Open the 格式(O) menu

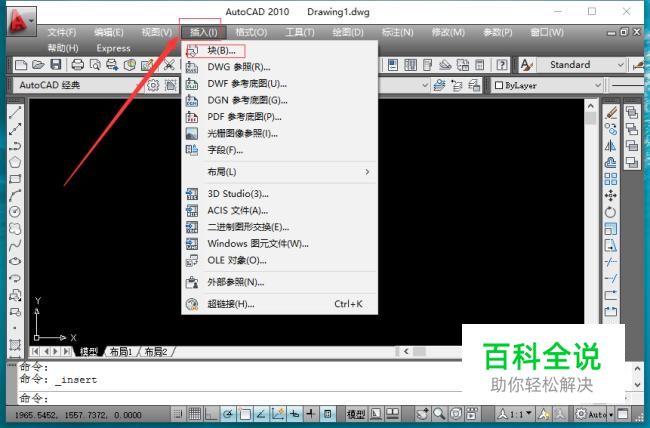[x=251, y=32]
